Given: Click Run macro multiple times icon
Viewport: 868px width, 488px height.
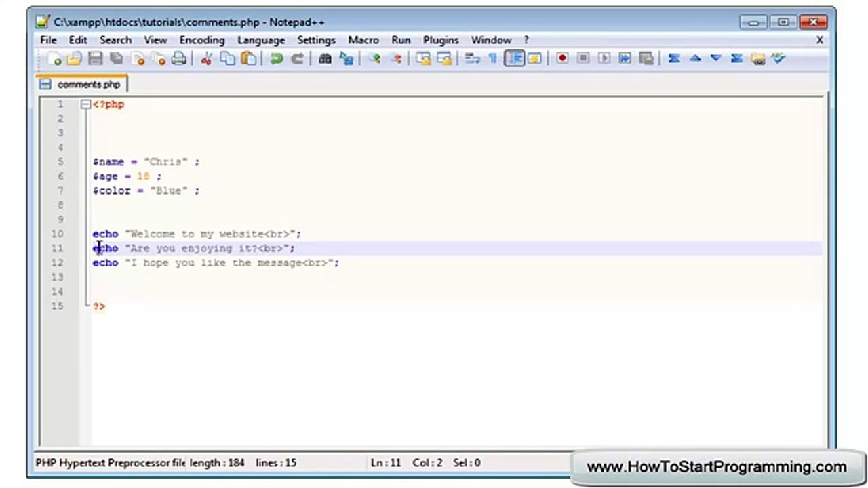Looking at the screenshot, I should click(625, 59).
